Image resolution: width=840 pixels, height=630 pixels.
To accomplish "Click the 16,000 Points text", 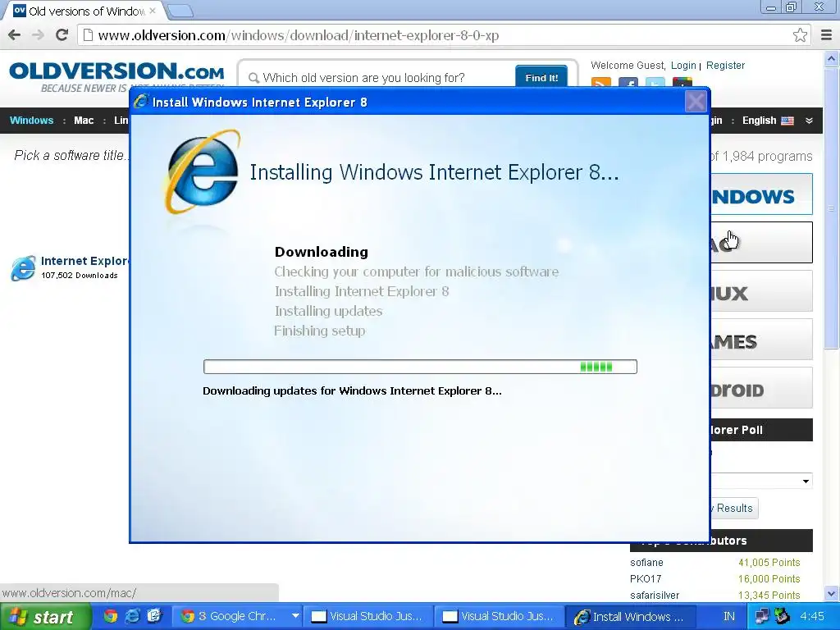I will (769, 578).
